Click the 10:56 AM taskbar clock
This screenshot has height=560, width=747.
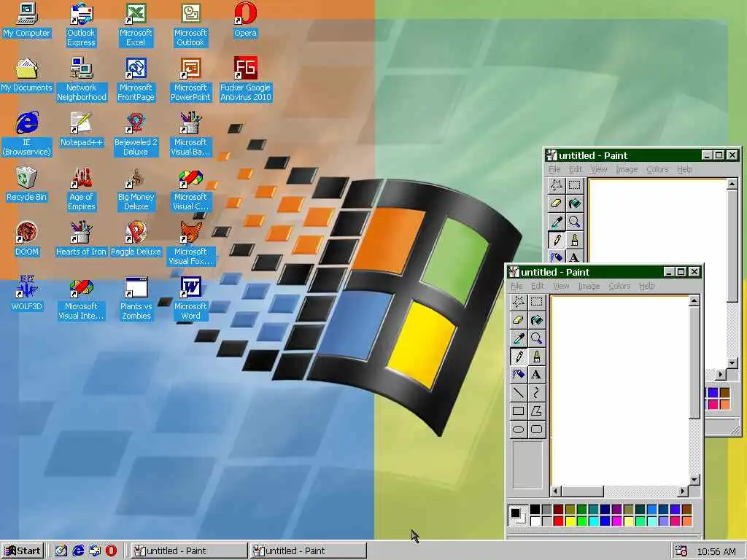(x=716, y=552)
